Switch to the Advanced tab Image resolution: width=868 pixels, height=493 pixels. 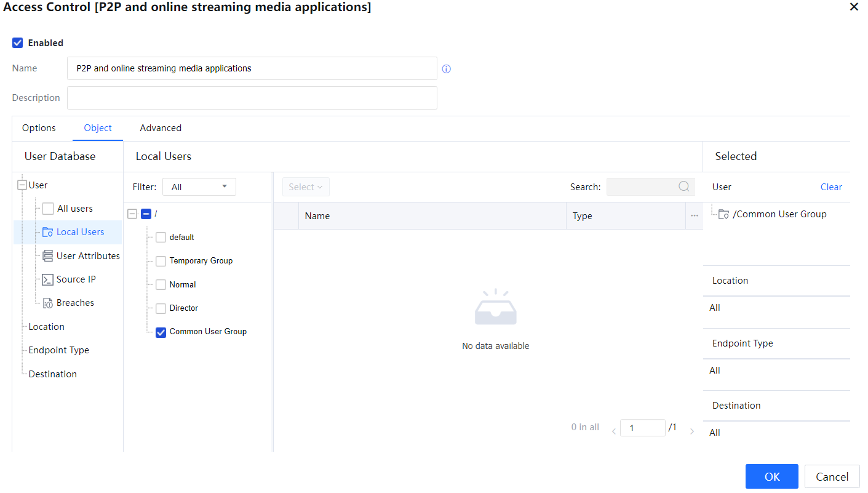click(161, 128)
